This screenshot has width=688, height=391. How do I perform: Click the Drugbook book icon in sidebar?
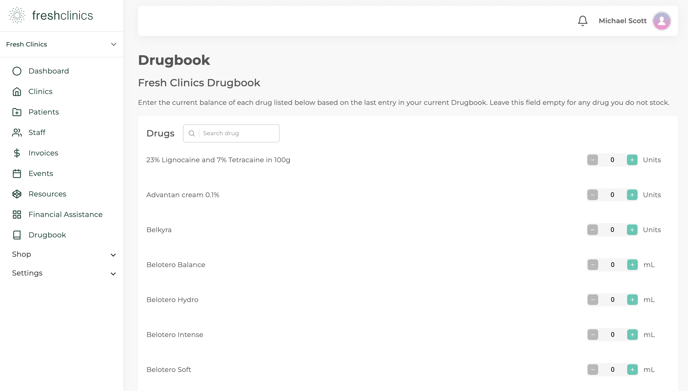(x=17, y=235)
